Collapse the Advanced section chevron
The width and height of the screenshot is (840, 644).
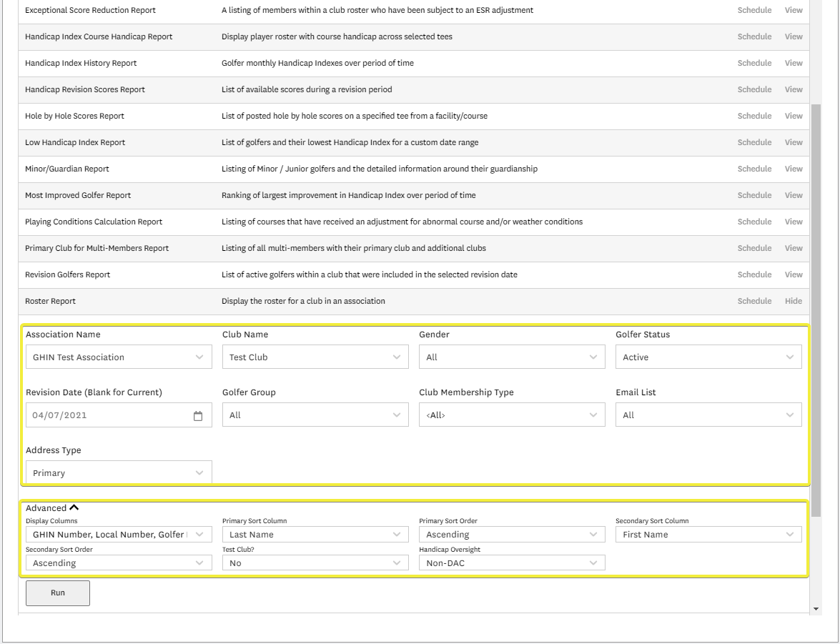[74, 508]
